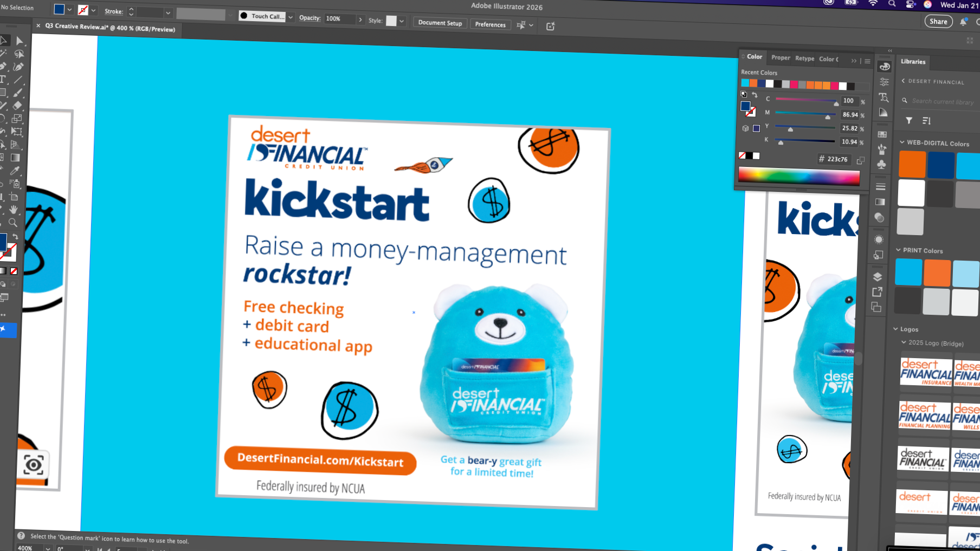Screen dimensions: 980x551
Task: Open the Touch Call brush definition dropdown
Action: coord(291,17)
